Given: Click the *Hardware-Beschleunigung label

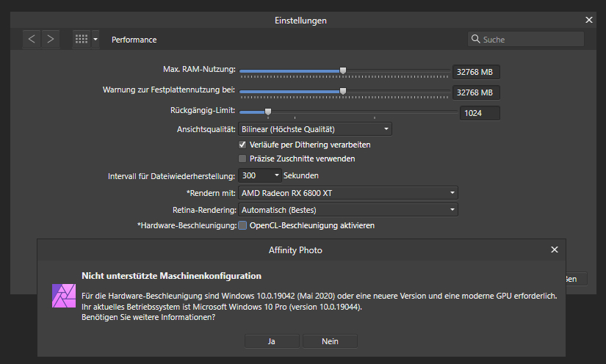Looking at the screenshot, I should click(x=187, y=225).
